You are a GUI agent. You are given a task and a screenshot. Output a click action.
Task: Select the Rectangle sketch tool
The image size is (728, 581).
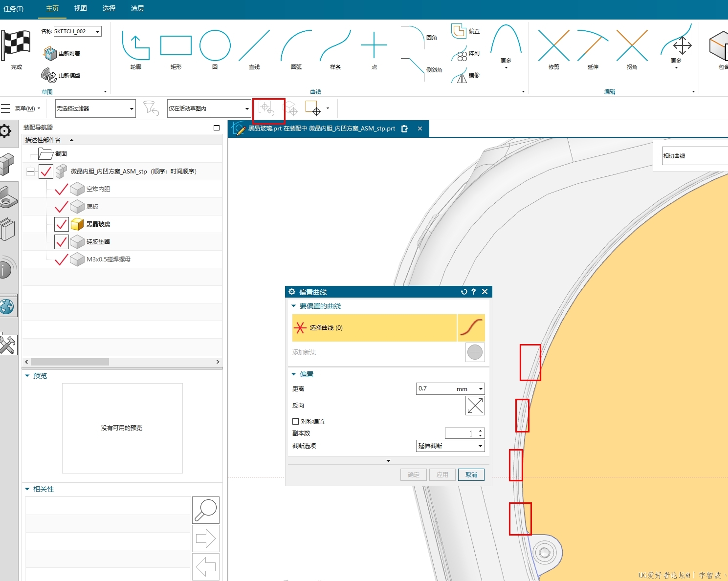click(x=176, y=45)
